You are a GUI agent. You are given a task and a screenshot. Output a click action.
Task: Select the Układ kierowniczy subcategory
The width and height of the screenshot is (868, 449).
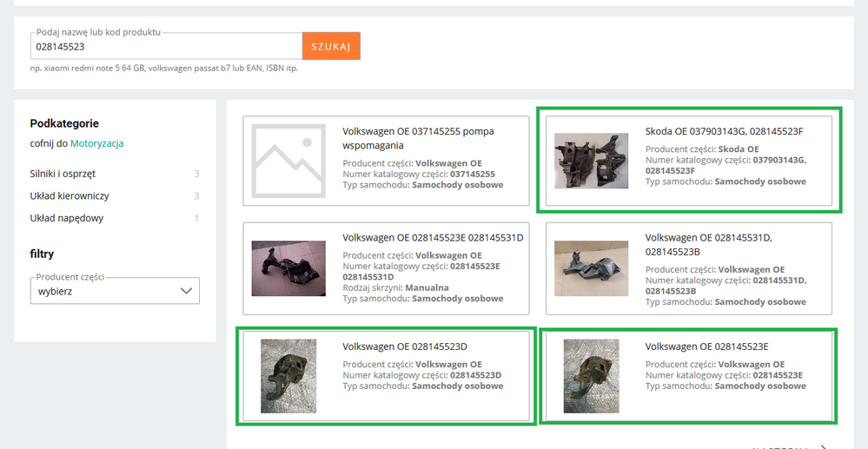(x=70, y=196)
